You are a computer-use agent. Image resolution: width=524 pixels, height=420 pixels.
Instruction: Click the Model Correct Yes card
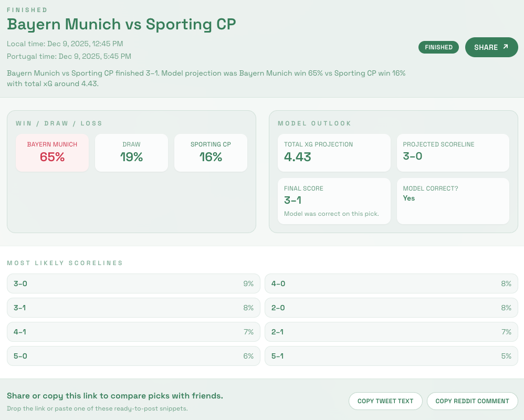(x=453, y=201)
